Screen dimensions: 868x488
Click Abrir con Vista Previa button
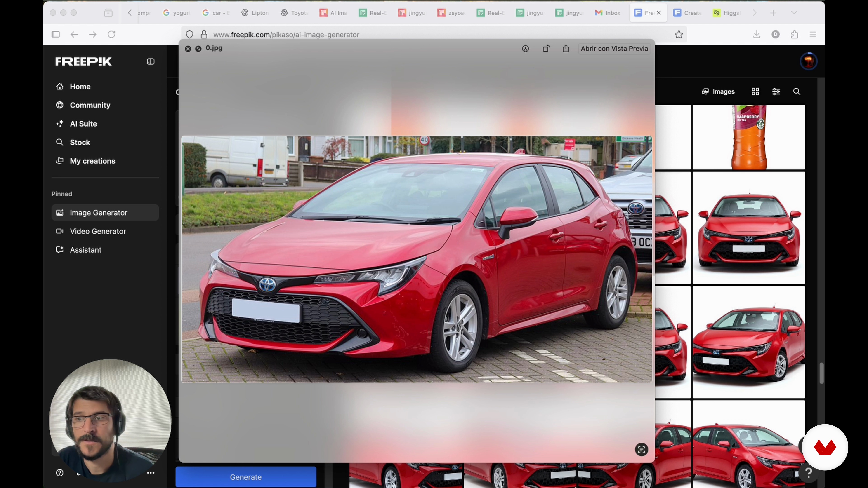pyautogui.click(x=614, y=49)
